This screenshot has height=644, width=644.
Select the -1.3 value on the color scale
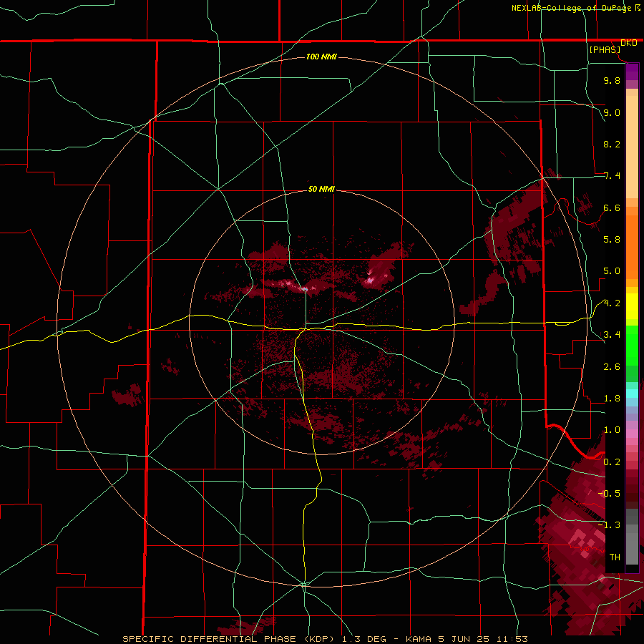pyautogui.click(x=609, y=525)
